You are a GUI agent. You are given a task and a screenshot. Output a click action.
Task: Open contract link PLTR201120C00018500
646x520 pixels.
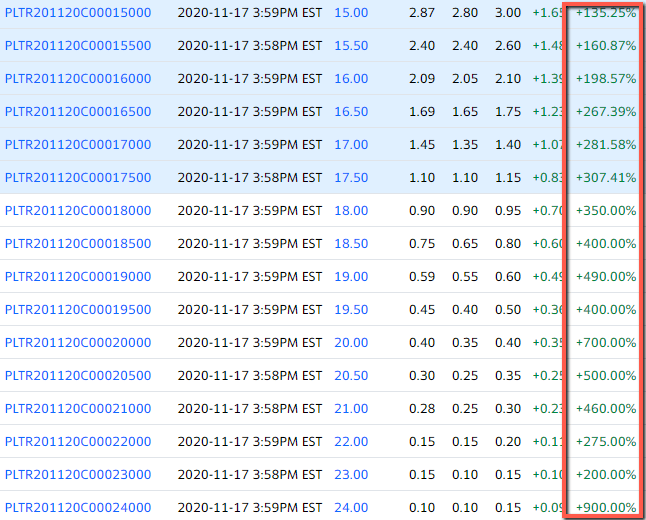pyautogui.click(x=78, y=244)
